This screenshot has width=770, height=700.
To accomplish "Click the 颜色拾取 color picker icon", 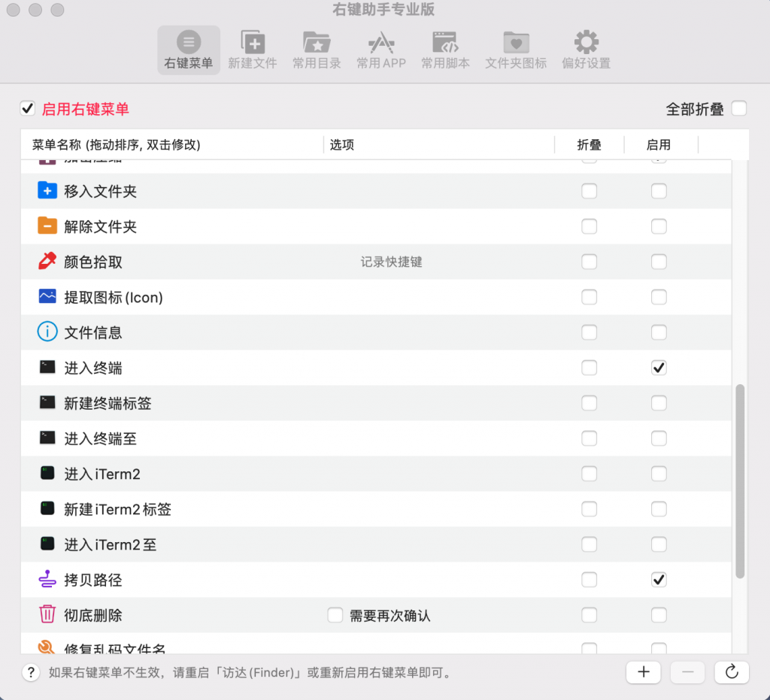I will click(x=47, y=261).
